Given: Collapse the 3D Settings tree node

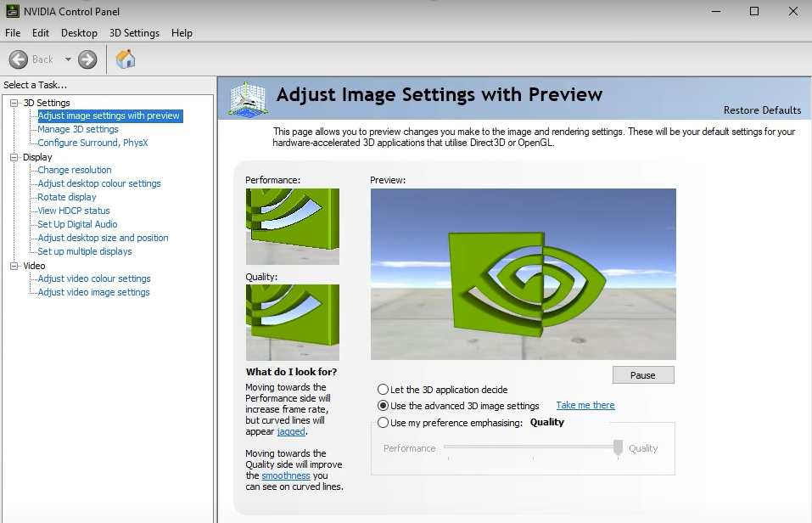Looking at the screenshot, I should tap(14, 103).
